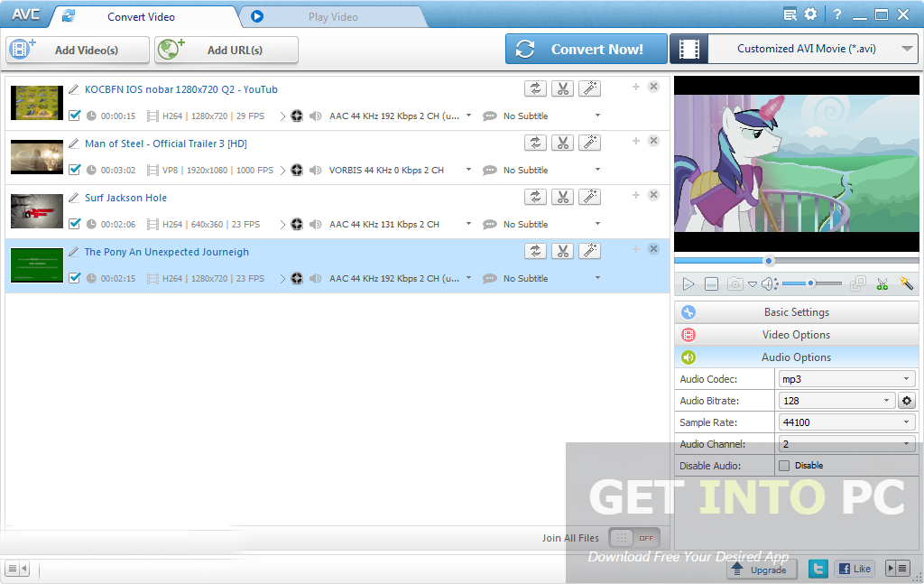Viewport: 924px width, 584px height.
Task: Click the Twitter share icon
Action: (x=818, y=569)
